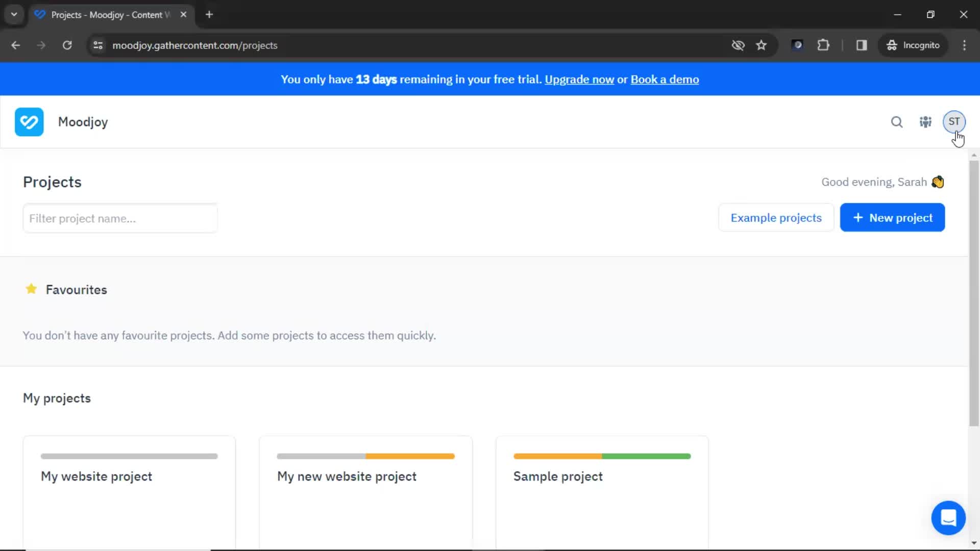The image size is (980, 551).
Task: Click the star Favourites icon
Action: click(30, 289)
